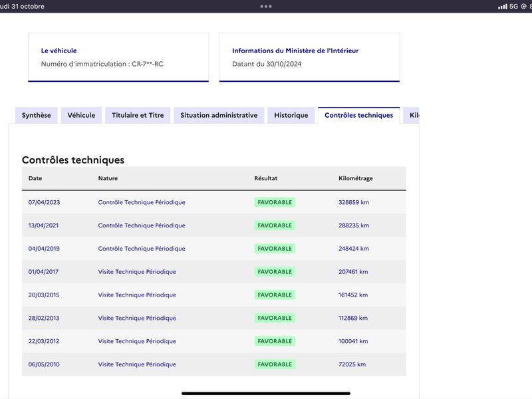Tap the iPad multitasking three-dots icon
The image size is (532, 399).
coord(266,7)
